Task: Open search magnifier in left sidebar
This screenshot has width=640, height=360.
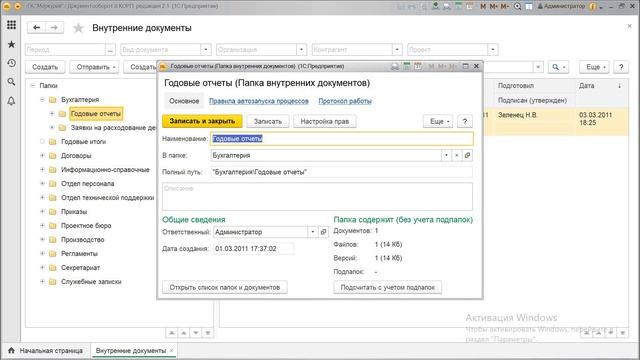Action: pos(11,82)
